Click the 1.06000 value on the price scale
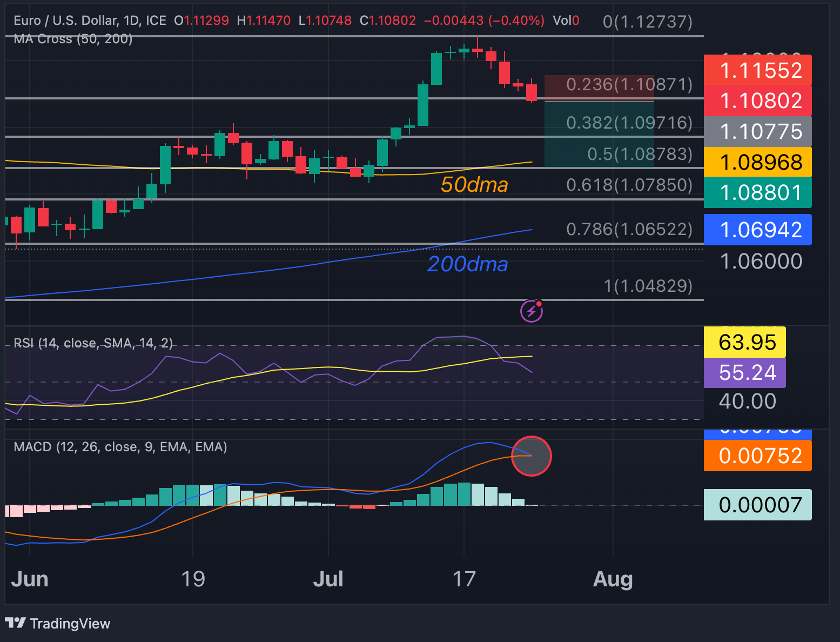Screen dimensions: 840x642 pyautogui.click(x=762, y=261)
